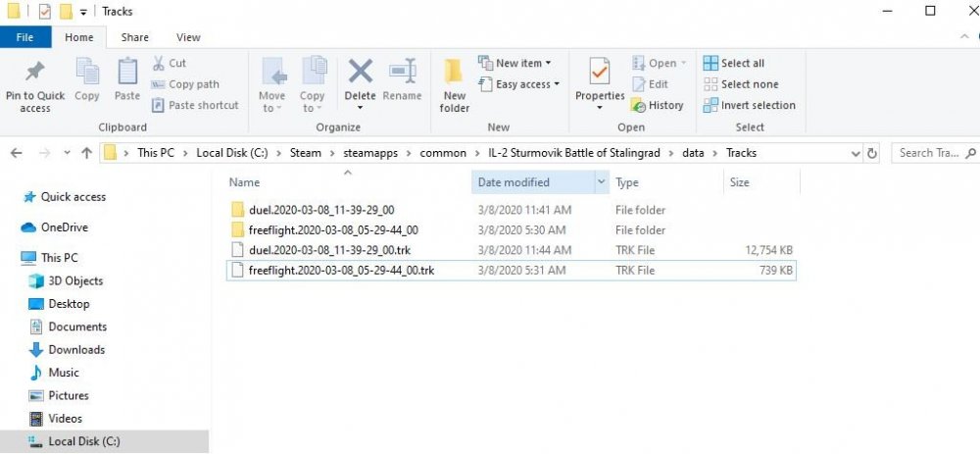The height and width of the screenshot is (454, 980).
Task: Click Select none
Action: (x=741, y=84)
